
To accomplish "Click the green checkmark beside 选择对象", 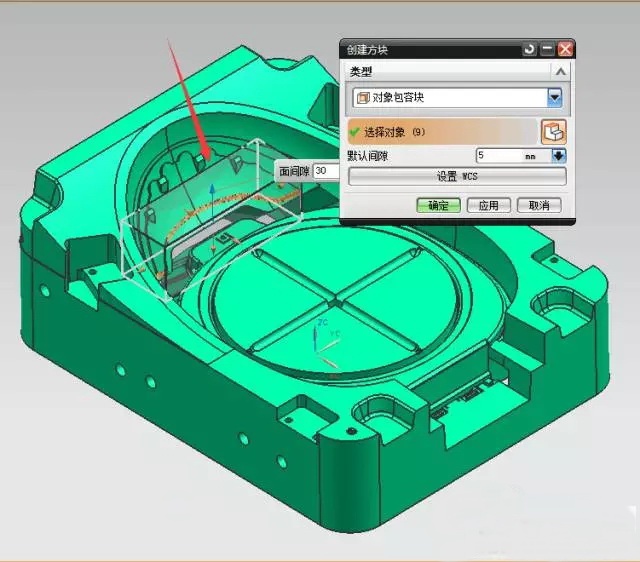I will 354,132.
